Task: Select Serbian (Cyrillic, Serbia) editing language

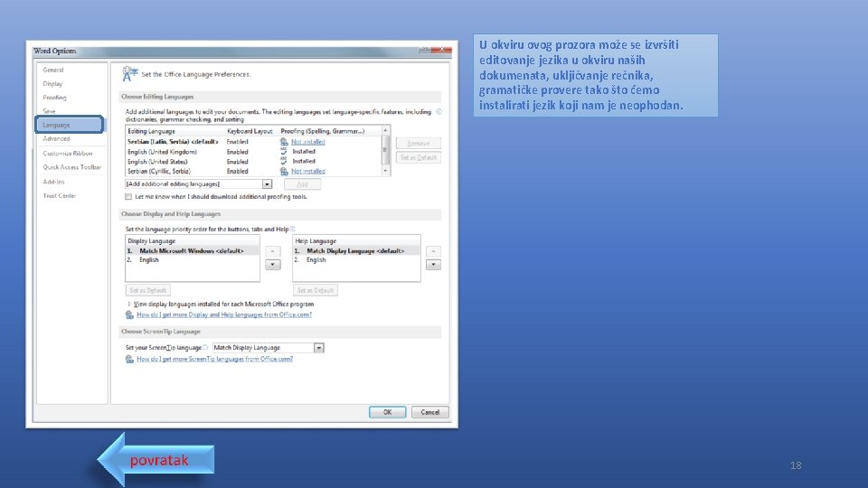Action: click(253, 172)
